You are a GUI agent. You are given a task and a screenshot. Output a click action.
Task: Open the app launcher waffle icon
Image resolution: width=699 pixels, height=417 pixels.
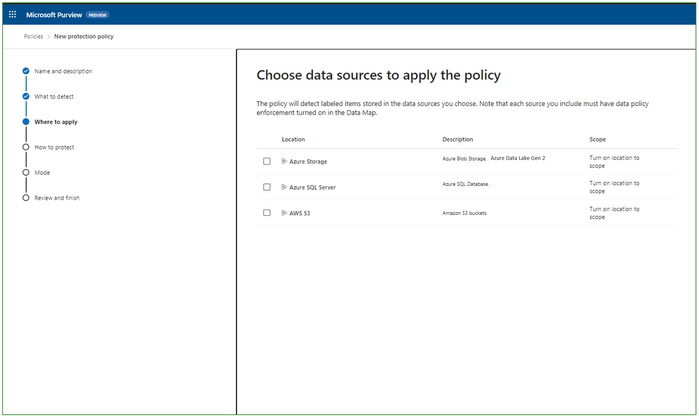click(x=13, y=16)
